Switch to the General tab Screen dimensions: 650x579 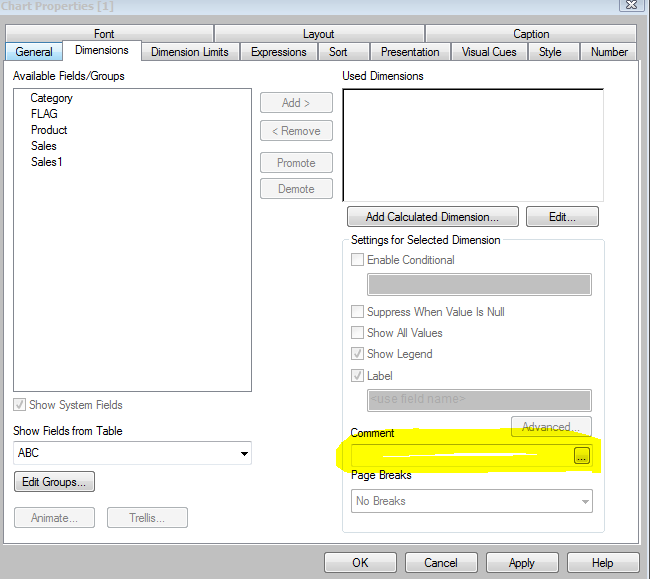tap(34, 52)
